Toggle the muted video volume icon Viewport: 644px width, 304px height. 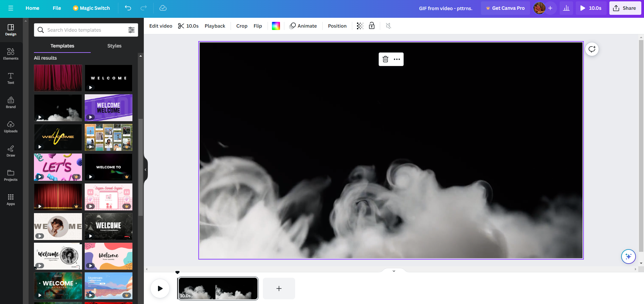click(x=389, y=26)
